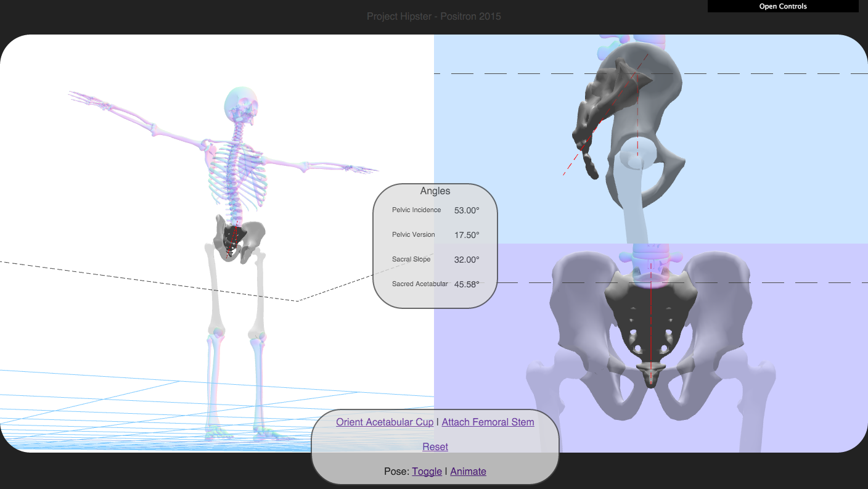Click the femoral head sphere in the lateral view
This screenshot has height=489, width=868.
point(637,152)
